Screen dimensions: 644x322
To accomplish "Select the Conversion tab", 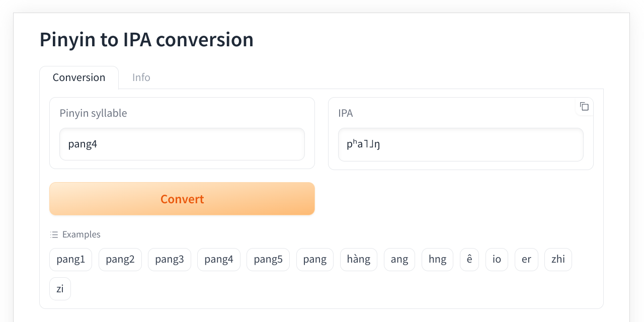I will [79, 77].
